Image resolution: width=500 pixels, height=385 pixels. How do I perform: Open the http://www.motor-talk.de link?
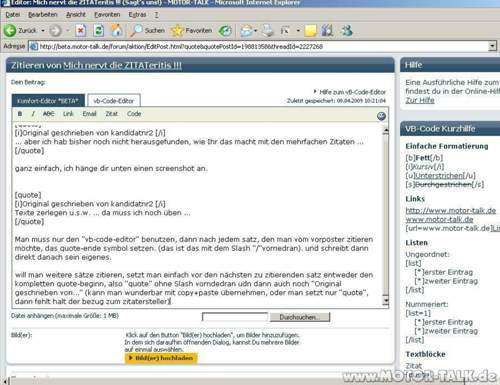pyautogui.click(x=451, y=211)
